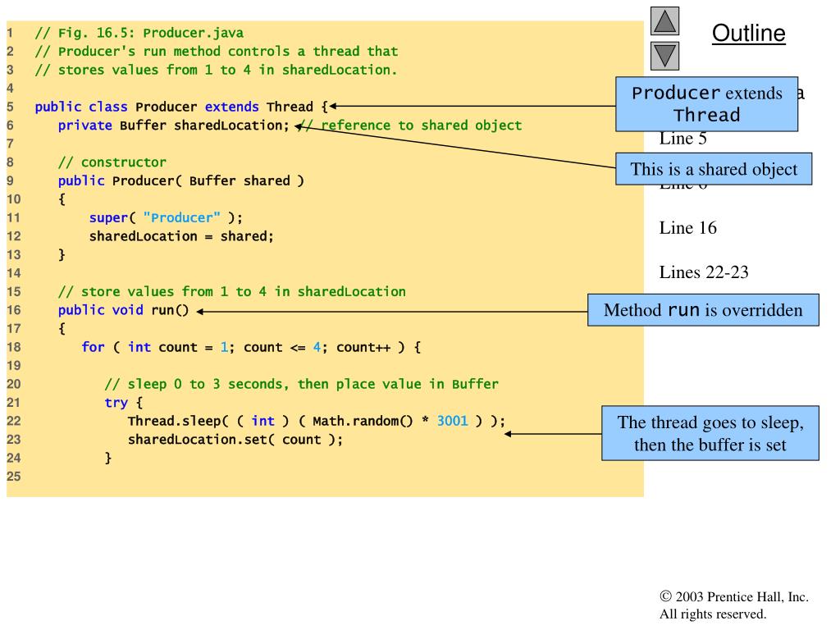Click the comment '// Fig. 16.5: Producer.java'
This screenshot has height=630, width=840.
139,33
